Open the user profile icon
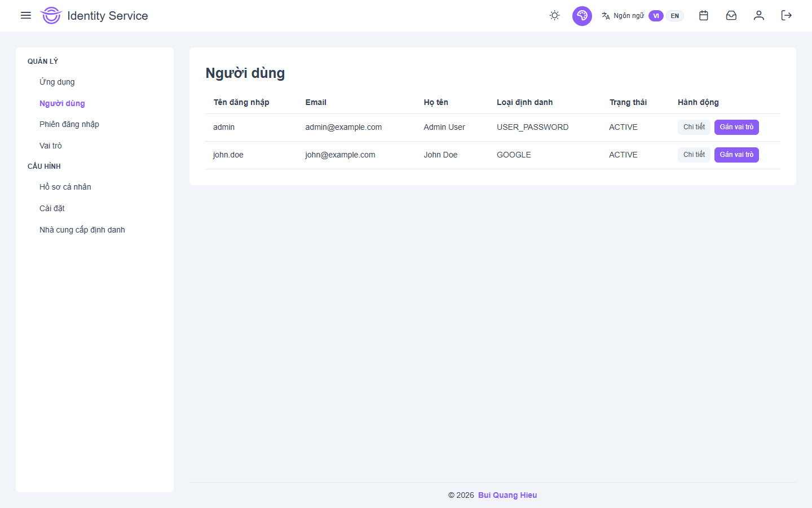The image size is (812, 508). pyautogui.click(x=759, y=16)
